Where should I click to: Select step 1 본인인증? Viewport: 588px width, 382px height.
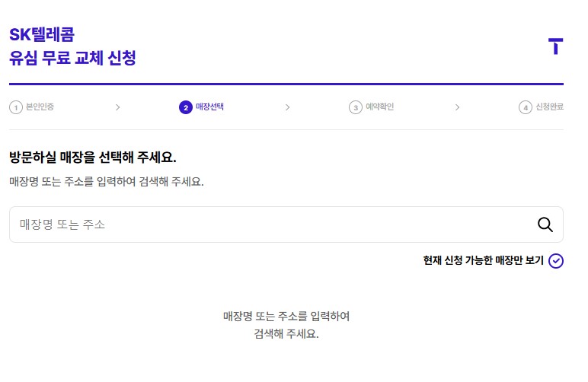pyautogui.click(x=31, y=107)
